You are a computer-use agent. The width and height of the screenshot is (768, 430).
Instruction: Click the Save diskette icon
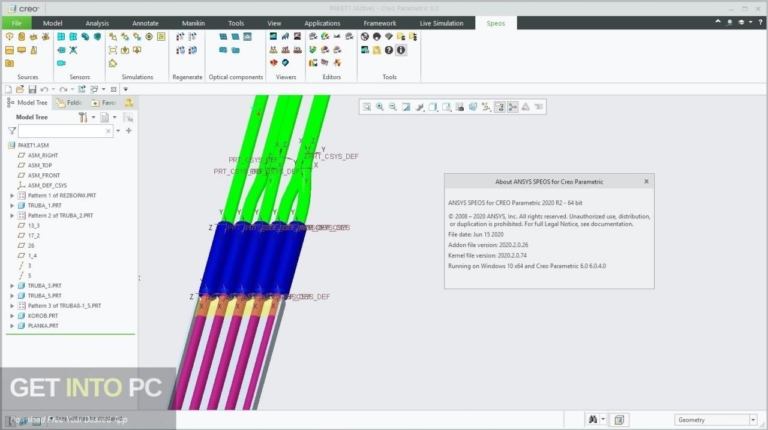(32, 89)
